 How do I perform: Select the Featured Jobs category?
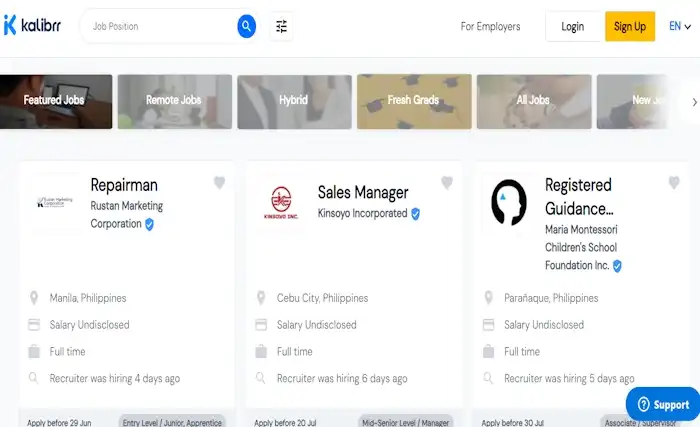(55, 102)
